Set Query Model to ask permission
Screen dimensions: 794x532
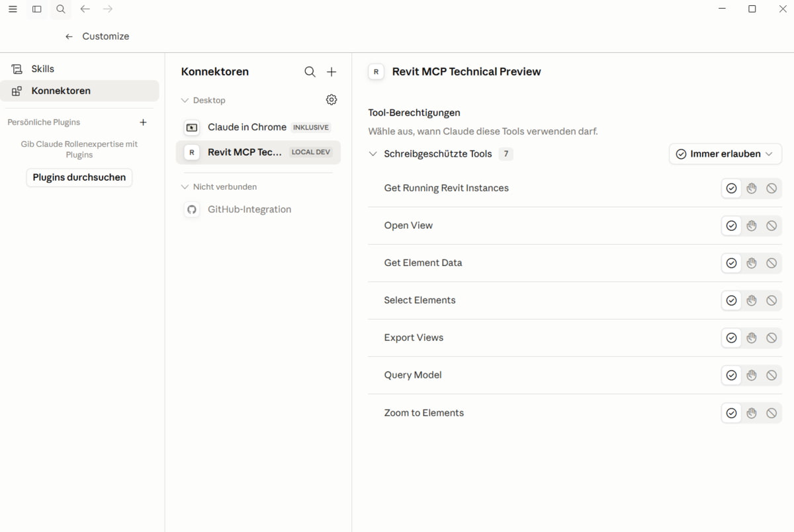click(x=751, y=375)
